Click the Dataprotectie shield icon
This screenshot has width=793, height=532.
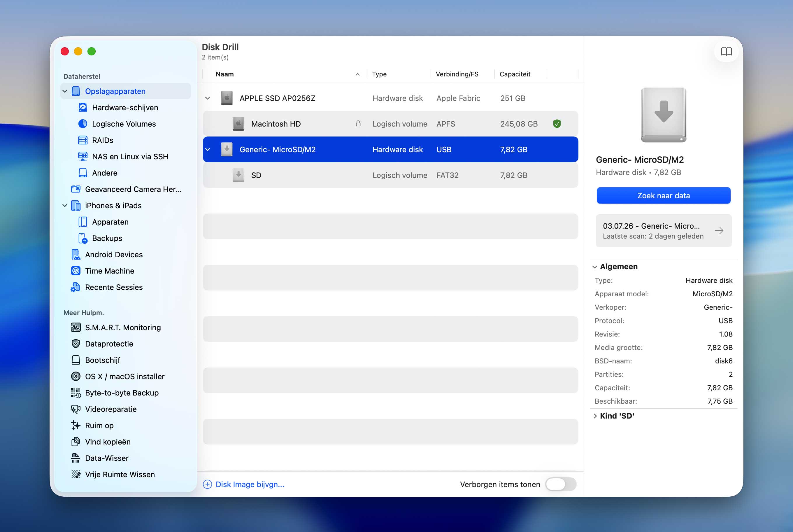tap(76, 344)
